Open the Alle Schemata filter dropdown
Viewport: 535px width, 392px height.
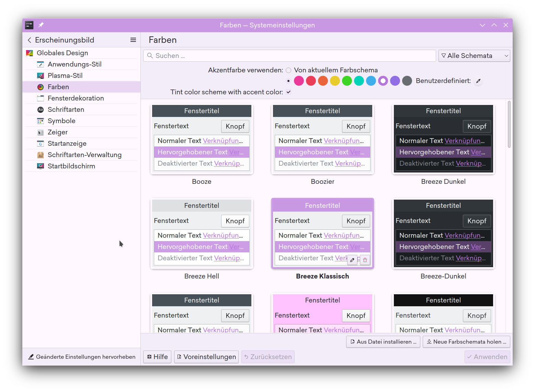474,56
